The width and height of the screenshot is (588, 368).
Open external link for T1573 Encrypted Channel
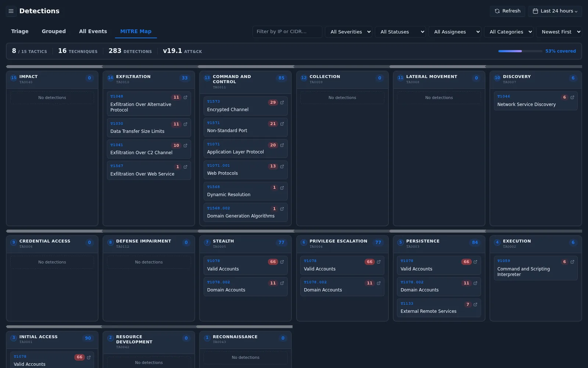282,103
